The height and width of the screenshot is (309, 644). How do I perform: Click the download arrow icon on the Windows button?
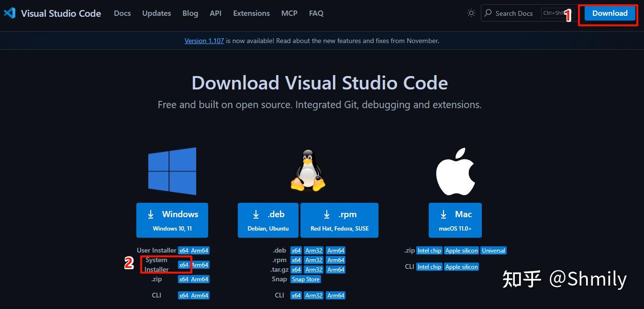[x=151, y=214]
